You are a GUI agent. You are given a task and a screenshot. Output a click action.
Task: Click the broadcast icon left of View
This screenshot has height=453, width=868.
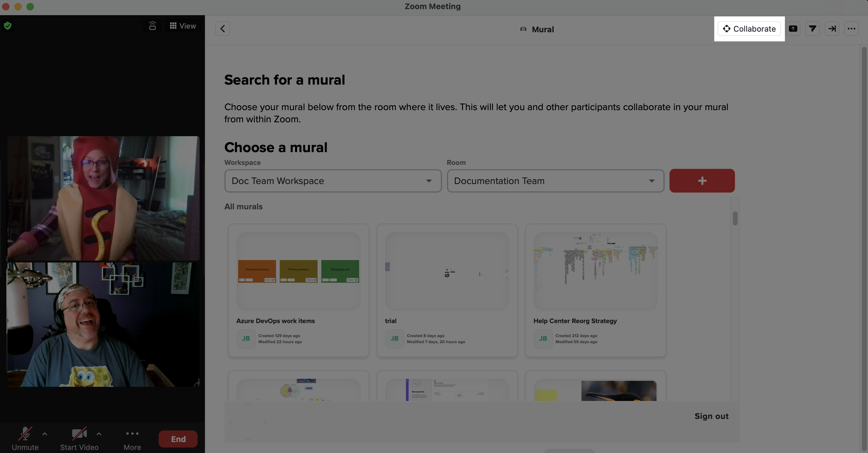(x=152, y=26)
